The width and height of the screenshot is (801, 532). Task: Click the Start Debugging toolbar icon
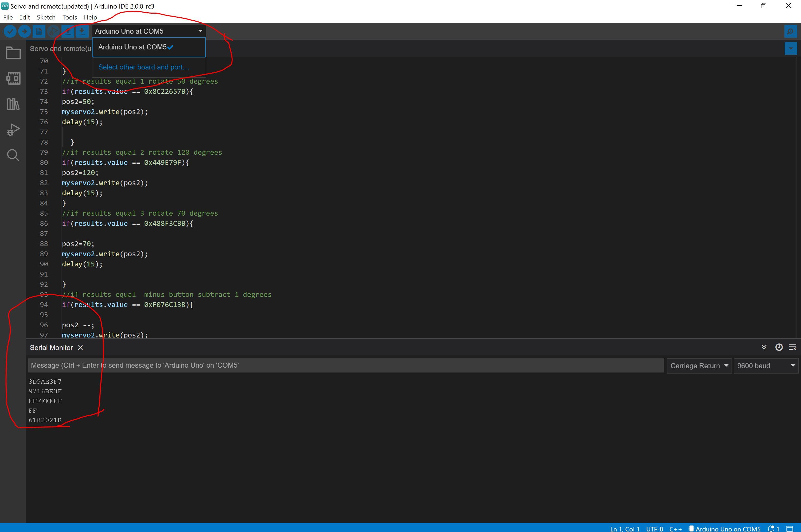click(53, 31)
